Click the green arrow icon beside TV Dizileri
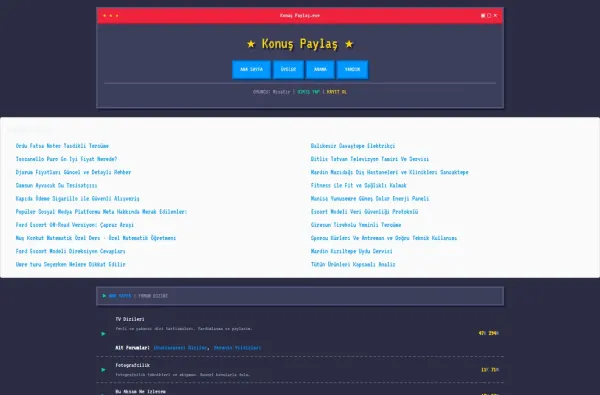The width and height of the screenshot is (600, 395). pyautogui.click(x=103, y=334)
